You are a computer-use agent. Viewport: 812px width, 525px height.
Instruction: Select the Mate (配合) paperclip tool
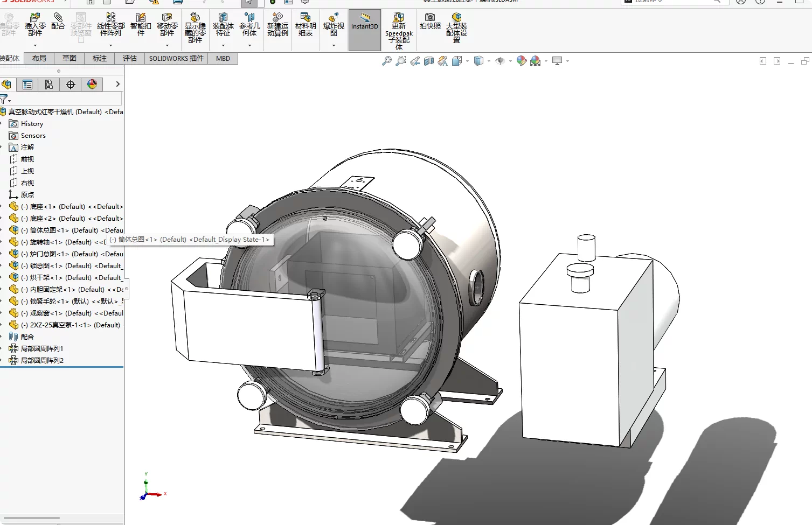pyautogui.click(x=58, y=22)
